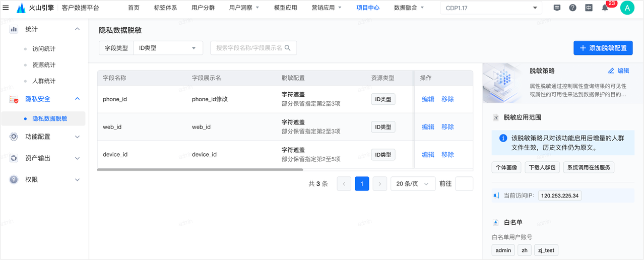This screenshot has width=644, height=260.
Task: Open the 20 条/页 page size dropdown
Action: (413, 184)
